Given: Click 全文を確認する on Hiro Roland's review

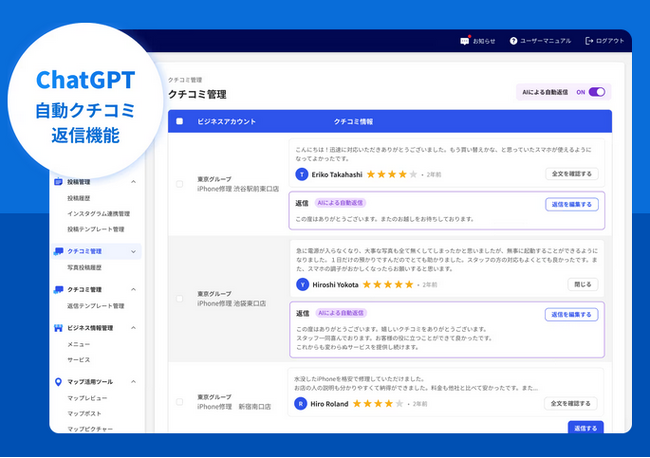Looking at the screenshot, I should point(570,403).
